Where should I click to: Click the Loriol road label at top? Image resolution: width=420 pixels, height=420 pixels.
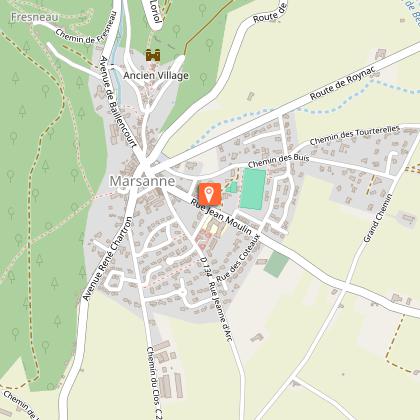(156, 11)
